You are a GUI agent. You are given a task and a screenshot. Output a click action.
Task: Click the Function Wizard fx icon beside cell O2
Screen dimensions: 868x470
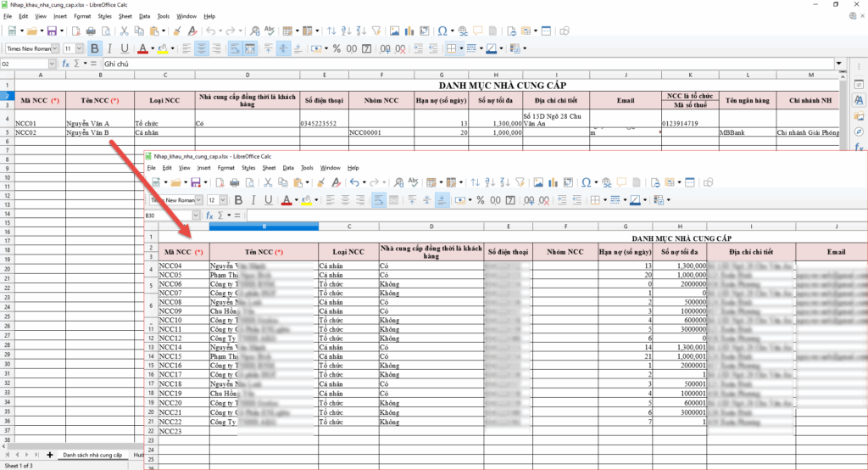[x=66, y=64]
